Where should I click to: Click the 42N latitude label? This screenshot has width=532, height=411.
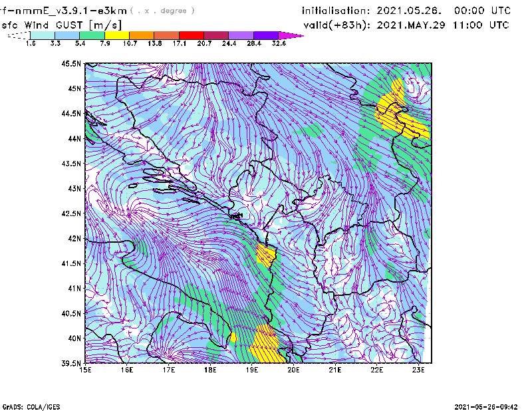[x=74, y=239]
